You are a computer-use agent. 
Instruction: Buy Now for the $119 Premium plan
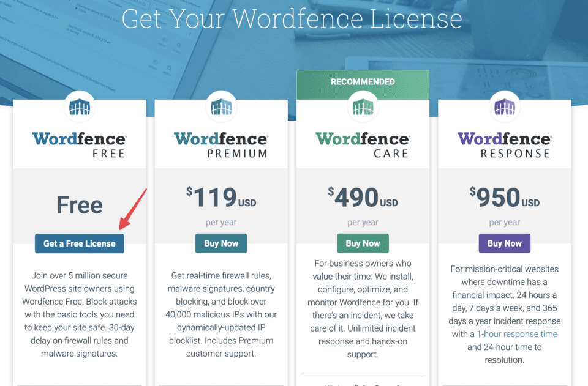(221, 243)
